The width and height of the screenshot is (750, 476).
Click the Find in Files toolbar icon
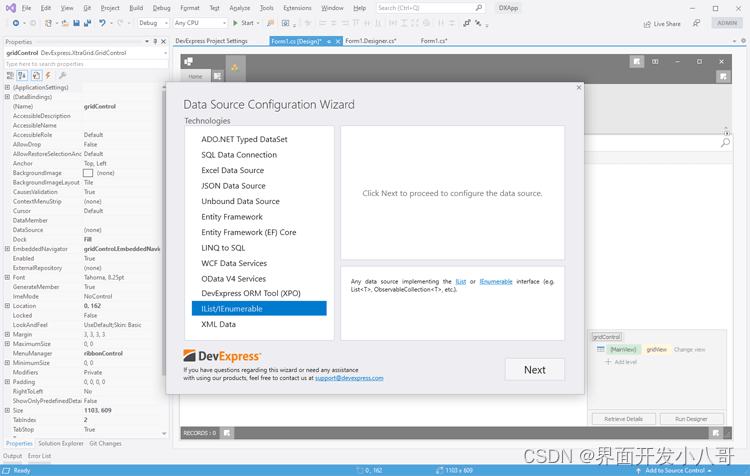click(270, 23)
